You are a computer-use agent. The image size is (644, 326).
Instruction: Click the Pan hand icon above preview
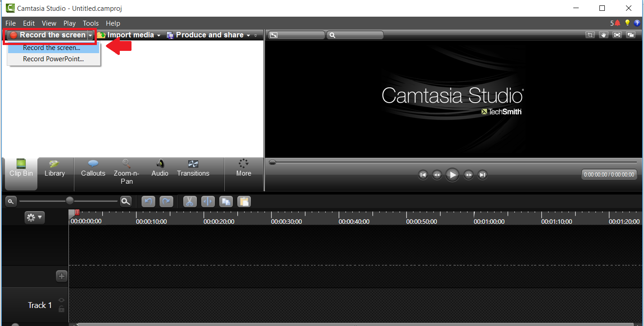(603, 35)
